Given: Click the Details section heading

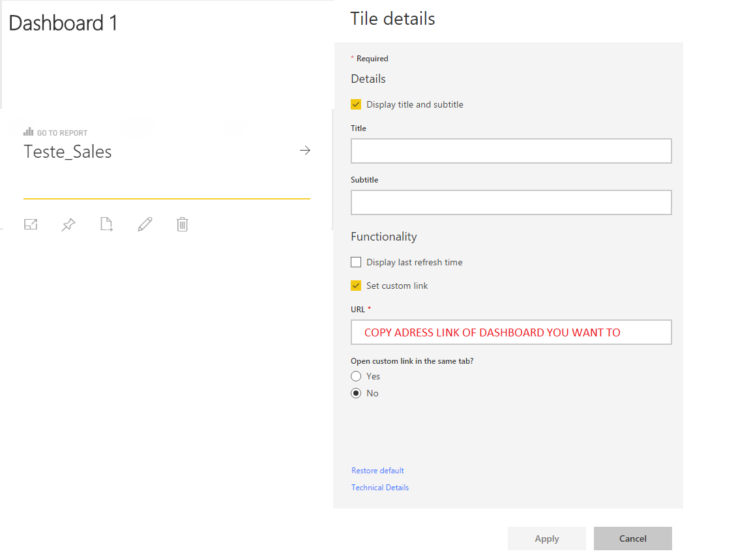Looking at the screenshot, I should pyautogui.click(x=368, y=79).
